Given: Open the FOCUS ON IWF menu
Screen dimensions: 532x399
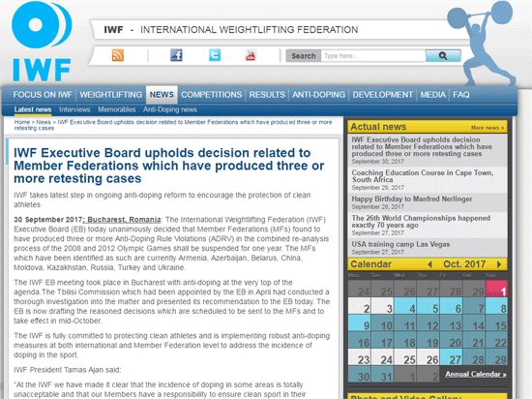Looking at the screenshot, I should coord(43,95).
